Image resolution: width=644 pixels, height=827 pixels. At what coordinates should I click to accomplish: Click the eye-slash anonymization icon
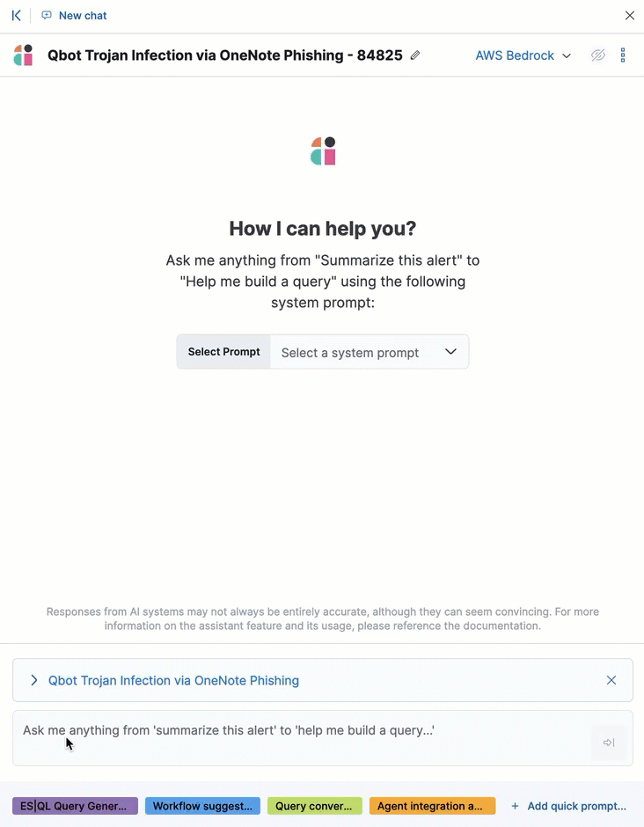[x=598, y=55]
